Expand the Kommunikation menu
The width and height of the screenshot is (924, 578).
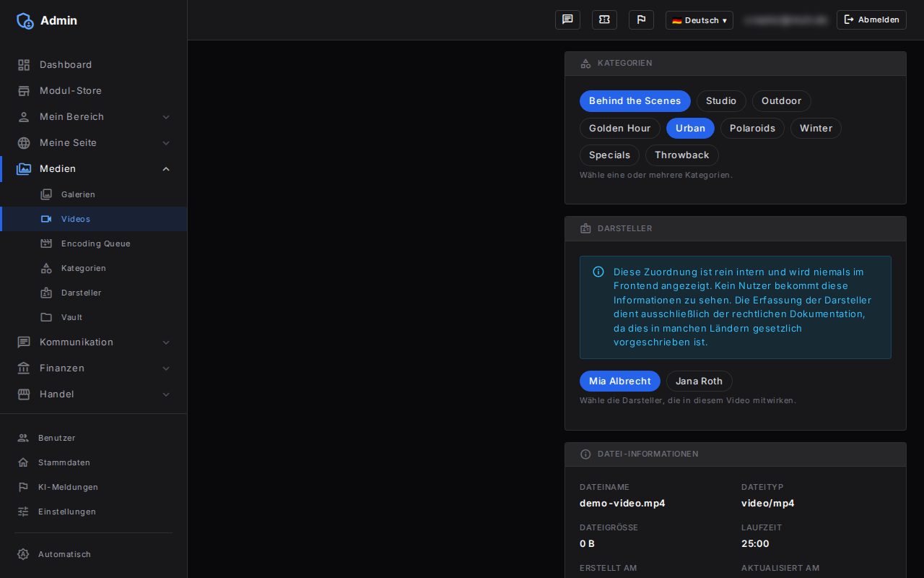coord(94,342)
